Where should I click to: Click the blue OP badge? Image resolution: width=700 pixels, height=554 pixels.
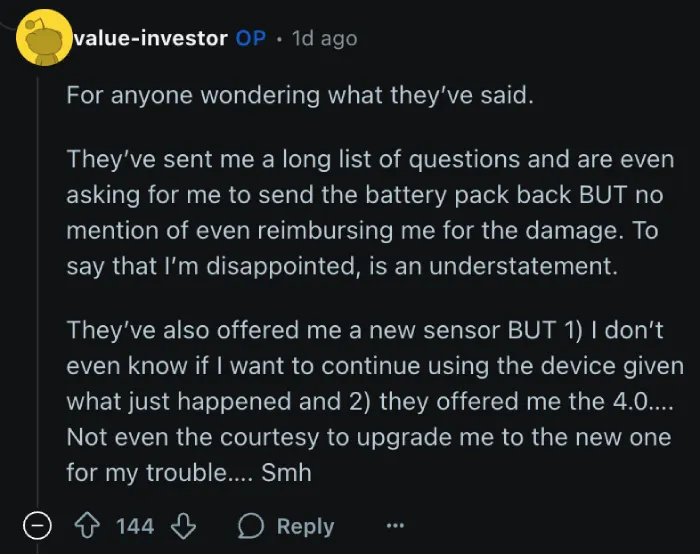[x=251, y=38]
